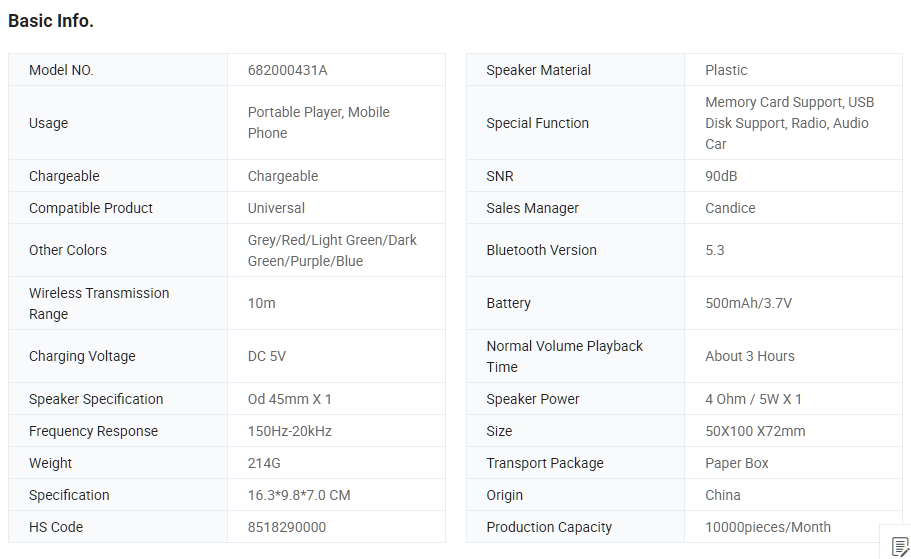Image resolution: width=911 pixels, height=559 pixels.
Task: Select the Grey/Red/Light Green colors value
Action: [x=332, y=250]
